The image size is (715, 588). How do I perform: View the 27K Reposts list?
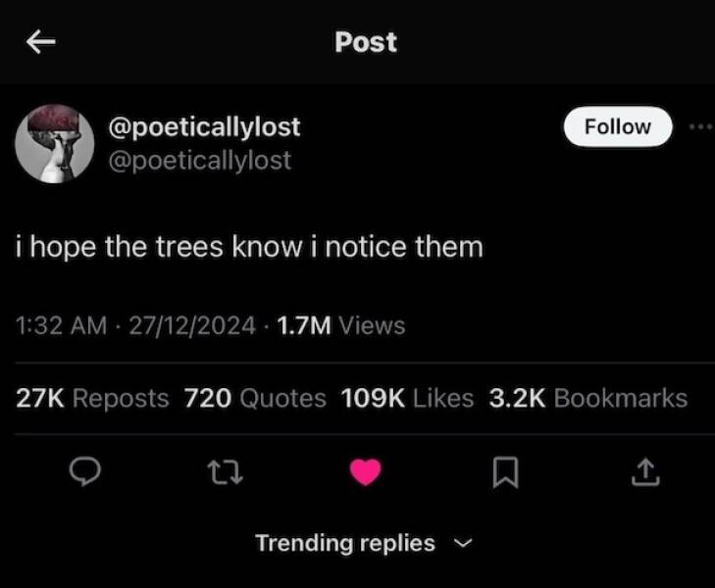click(93, 398)
